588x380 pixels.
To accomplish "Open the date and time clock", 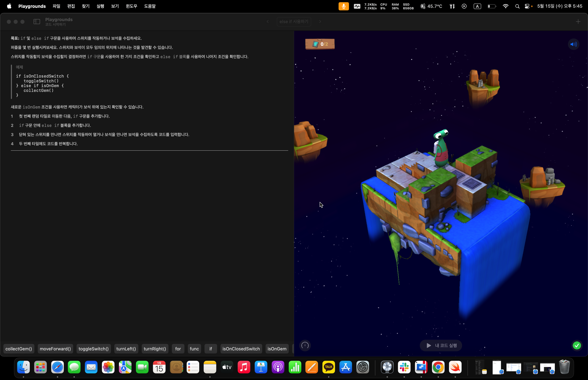I will (x=560, y=6).
